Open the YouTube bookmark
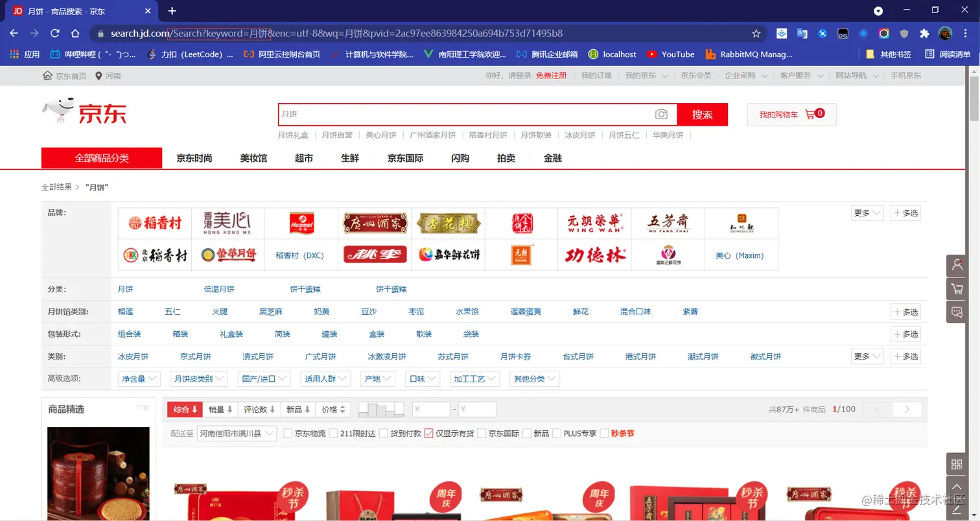 [671, 54]
